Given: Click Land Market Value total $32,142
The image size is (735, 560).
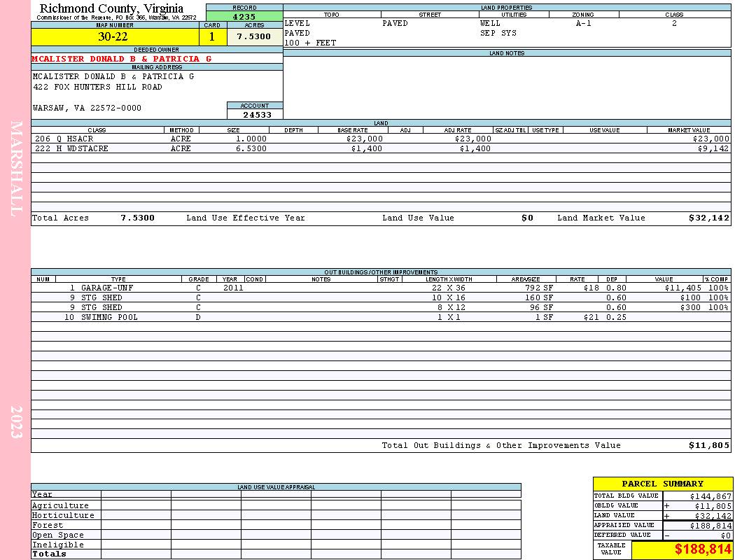Looking at the screenshot, I should (708, 218).
